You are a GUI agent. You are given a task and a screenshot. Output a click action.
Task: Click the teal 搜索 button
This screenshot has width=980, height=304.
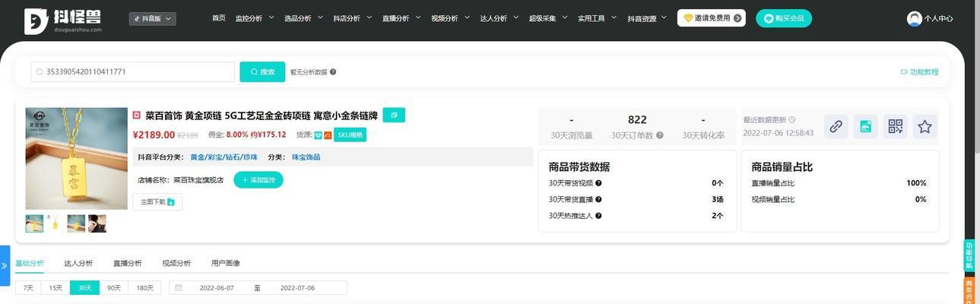point(262,72)
